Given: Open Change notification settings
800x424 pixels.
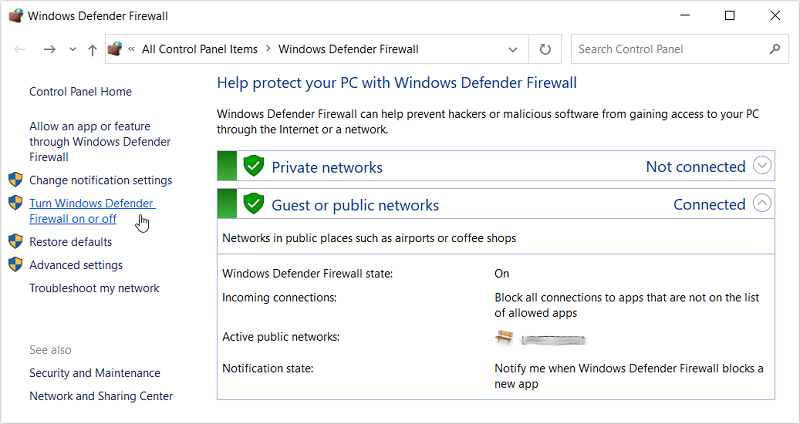Looking at the screenshot, I should click(101, 180).
